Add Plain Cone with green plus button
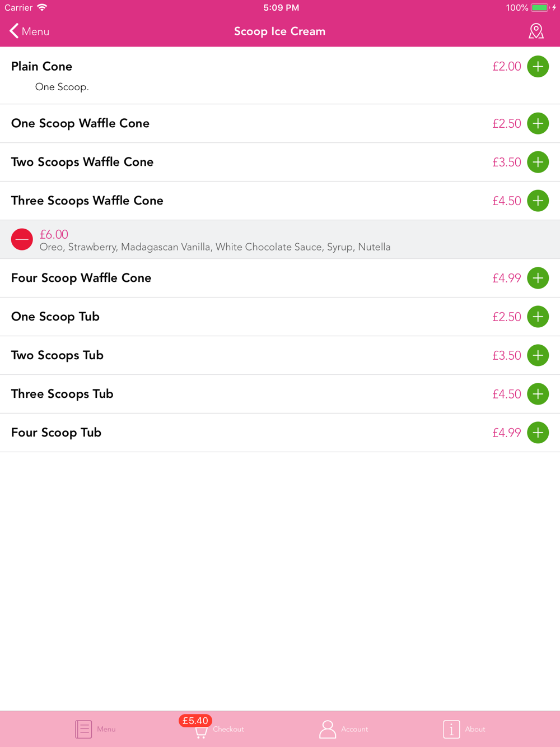Image resolution: width=560 pixels, height=747 pixels. 538,67
